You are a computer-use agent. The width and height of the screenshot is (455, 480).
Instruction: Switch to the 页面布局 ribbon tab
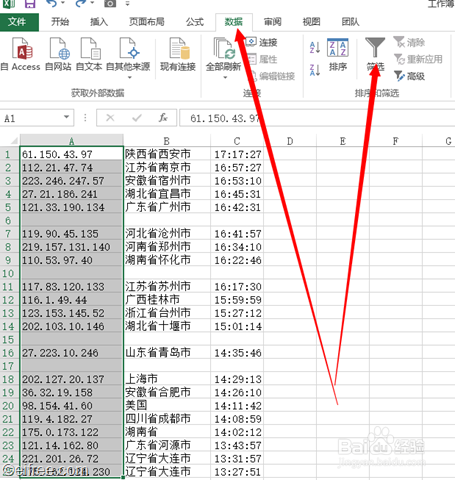147,22
